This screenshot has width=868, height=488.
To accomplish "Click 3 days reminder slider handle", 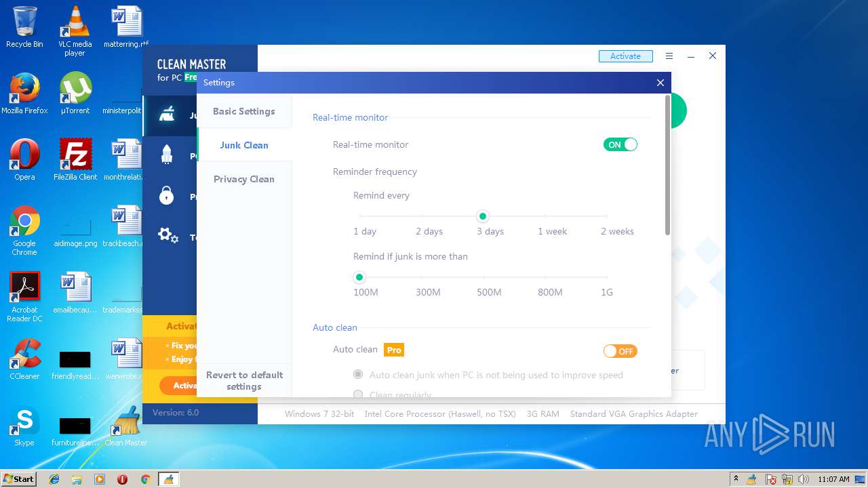I will 483,217.
